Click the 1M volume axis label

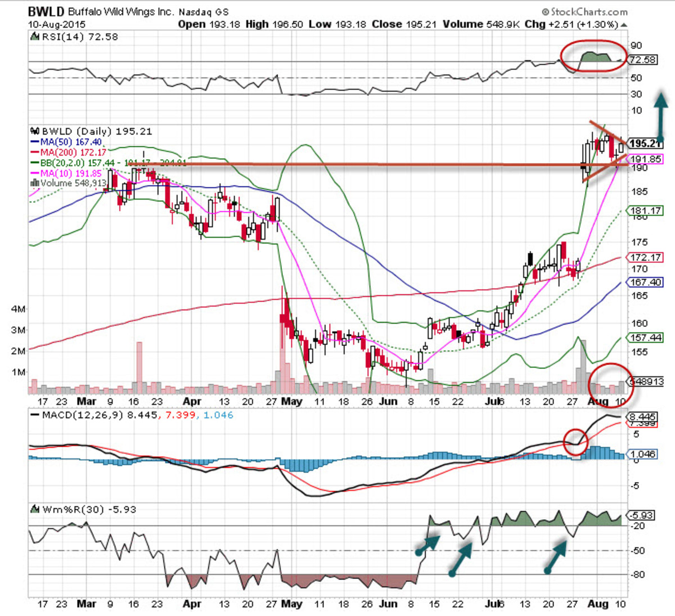pos(18,372)
